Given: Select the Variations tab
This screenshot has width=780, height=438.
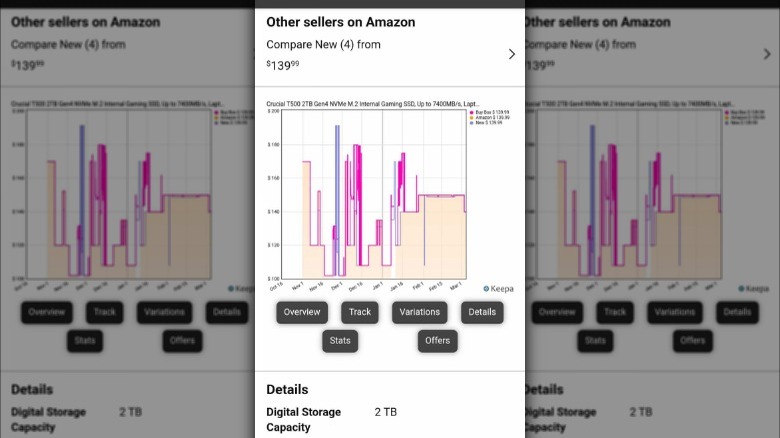Looking at the screenshot, I should point(419,312).
